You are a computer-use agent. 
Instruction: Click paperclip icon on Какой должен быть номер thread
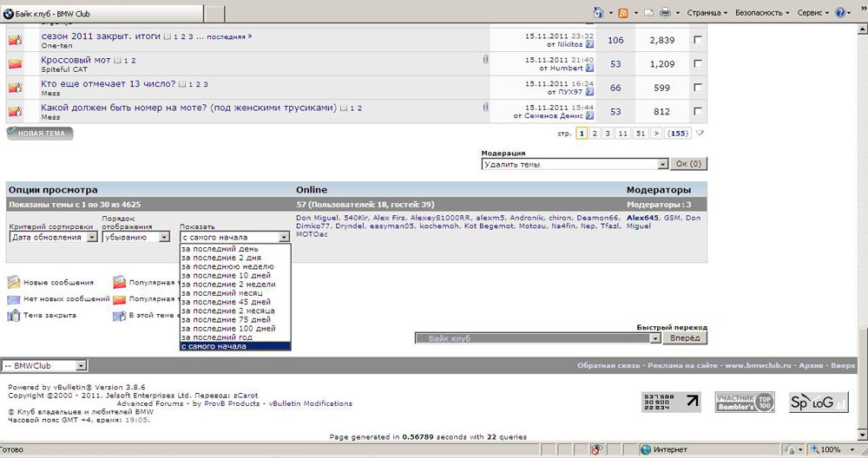pos(485,107)
